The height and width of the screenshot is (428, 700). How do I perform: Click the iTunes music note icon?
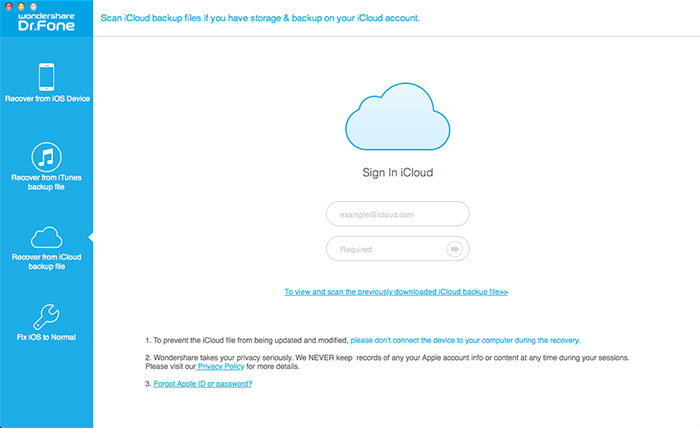46,157
